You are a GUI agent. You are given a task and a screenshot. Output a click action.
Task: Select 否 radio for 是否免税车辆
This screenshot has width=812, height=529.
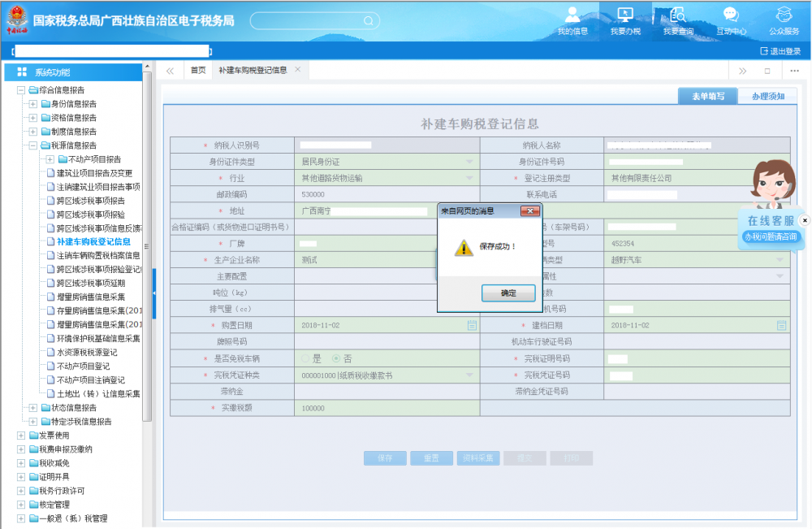(337, 358)
